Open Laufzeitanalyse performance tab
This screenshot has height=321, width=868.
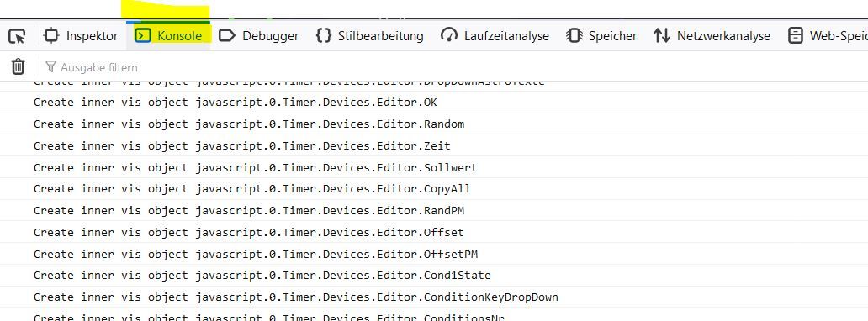495,36
